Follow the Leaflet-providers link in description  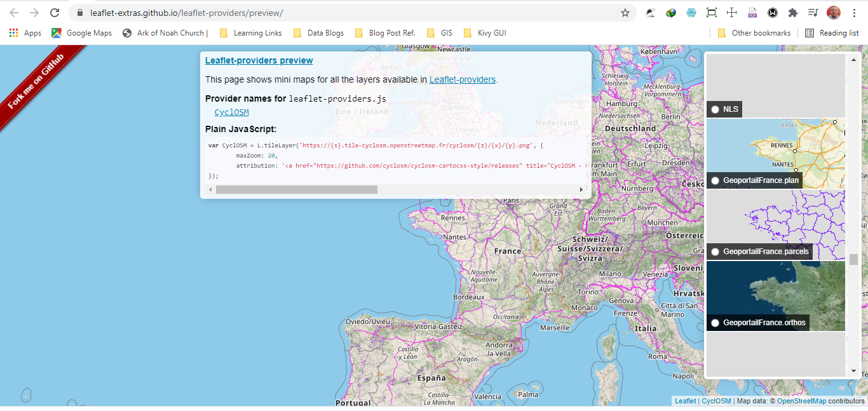[x=462, y=79]
